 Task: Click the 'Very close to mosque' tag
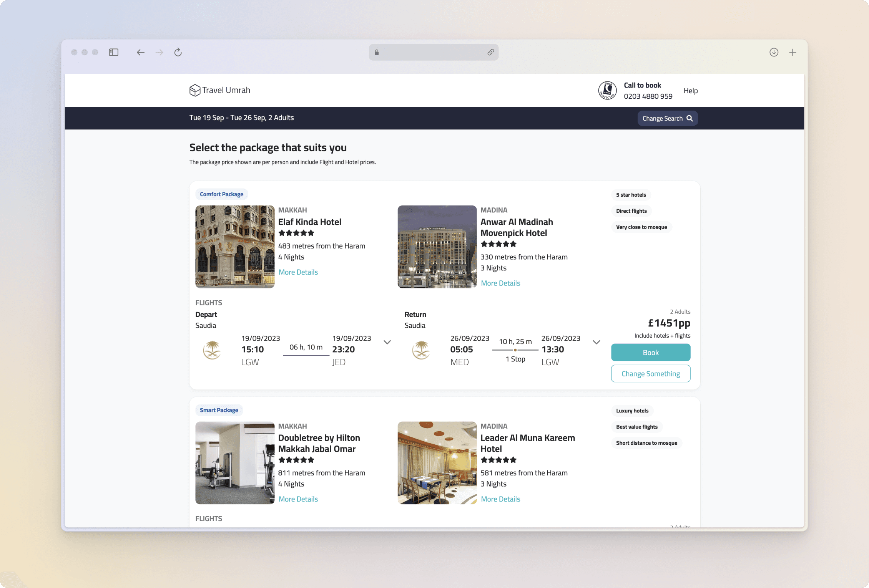(x=641, y=227)
